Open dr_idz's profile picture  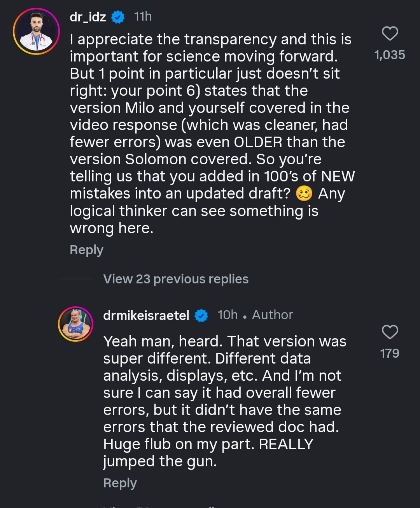click(36, 31)
